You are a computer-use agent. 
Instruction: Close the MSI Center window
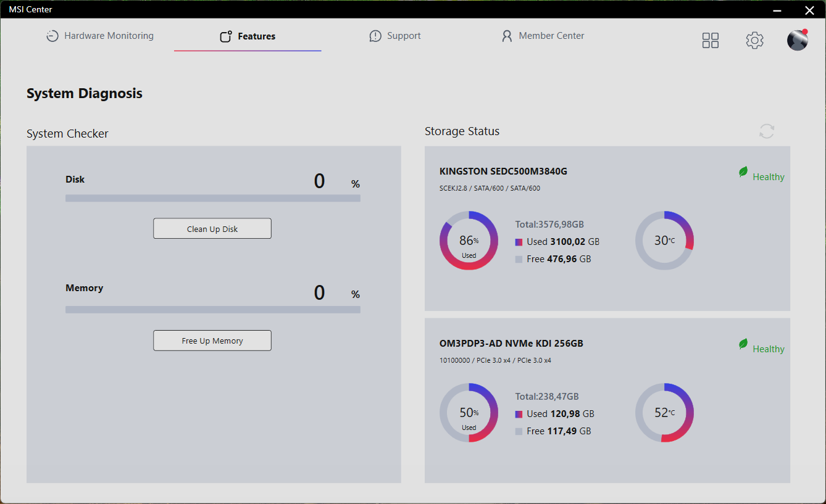[809, 9]
